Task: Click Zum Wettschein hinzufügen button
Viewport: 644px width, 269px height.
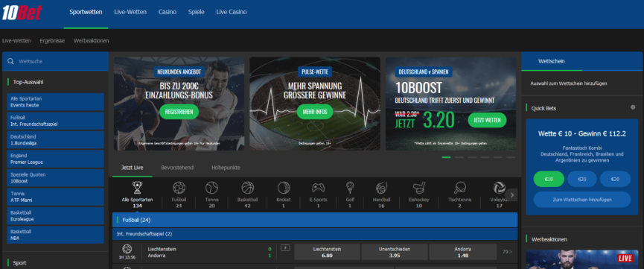Action: (x=581, y=200)
